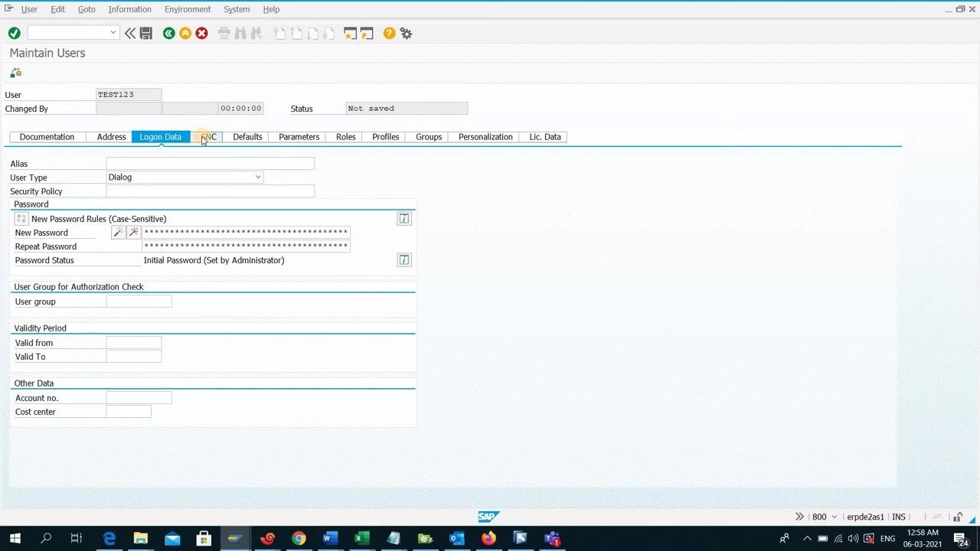This screenshot has width=980, height=551.
Task: Click the User group input field
Action: [x=139, y=302]
